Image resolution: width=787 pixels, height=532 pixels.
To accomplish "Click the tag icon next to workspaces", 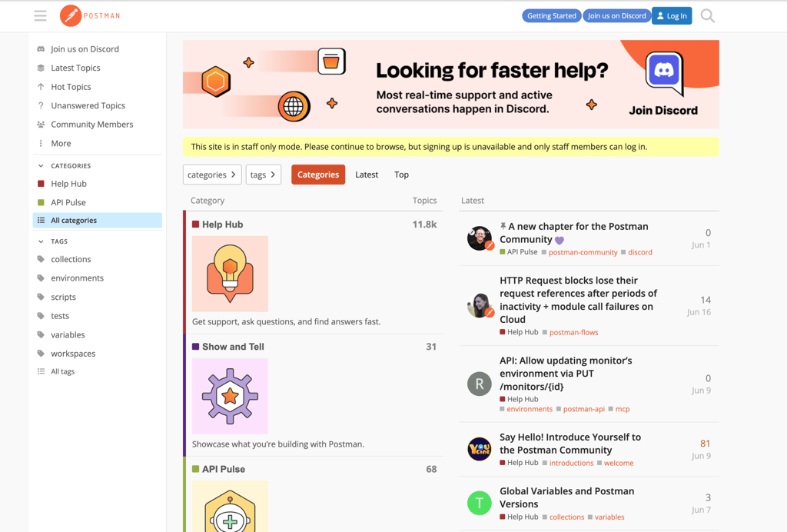I will tap(42, 354).
